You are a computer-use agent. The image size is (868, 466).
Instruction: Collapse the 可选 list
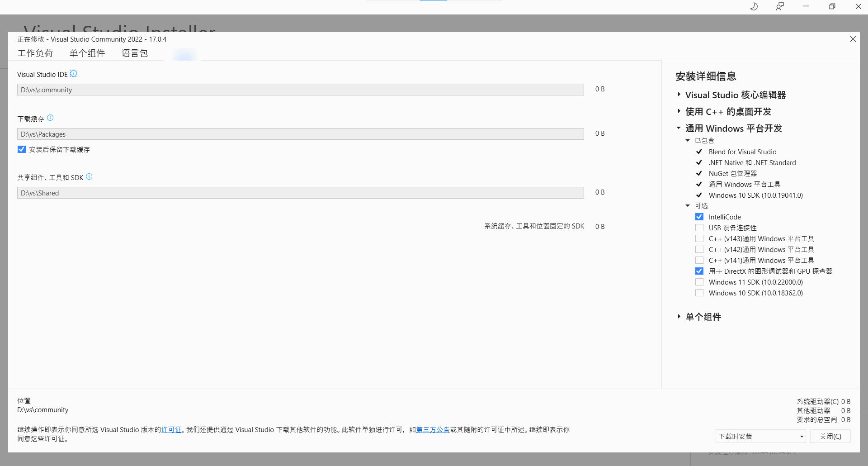coord(688,206)
